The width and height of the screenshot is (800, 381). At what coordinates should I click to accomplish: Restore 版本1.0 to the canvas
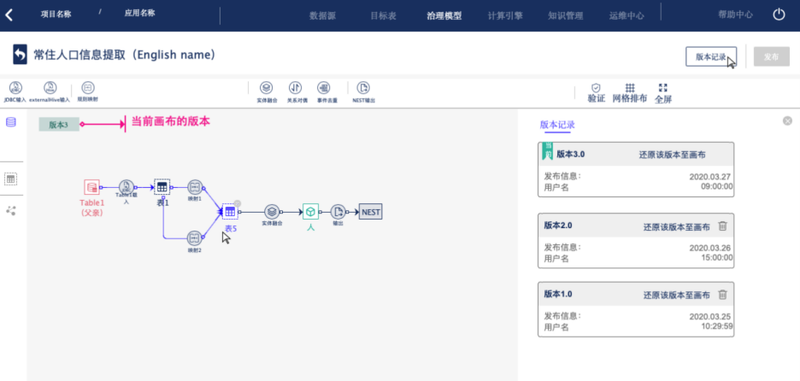pos(677,295)
